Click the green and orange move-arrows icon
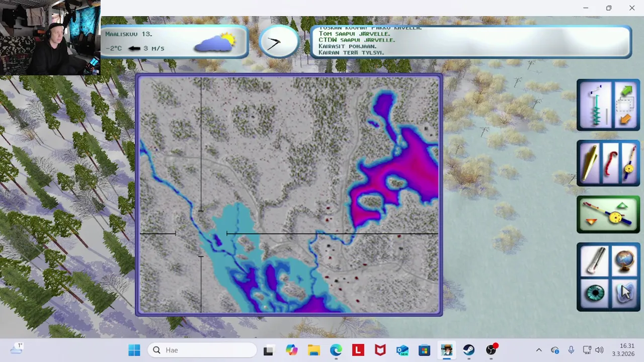The width and height of the screenshot is (644, 362). coord(625,106)
